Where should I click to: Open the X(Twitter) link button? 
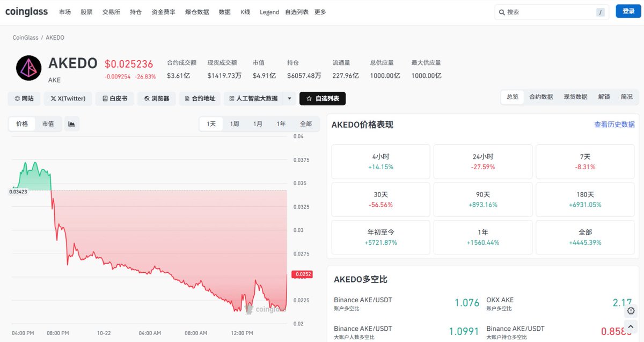pos(68,98)
